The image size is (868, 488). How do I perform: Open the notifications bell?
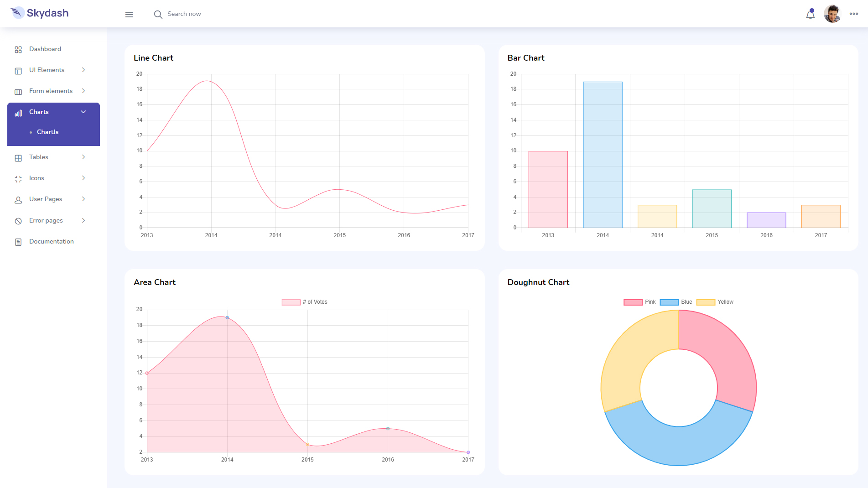[x=810, y=15]
